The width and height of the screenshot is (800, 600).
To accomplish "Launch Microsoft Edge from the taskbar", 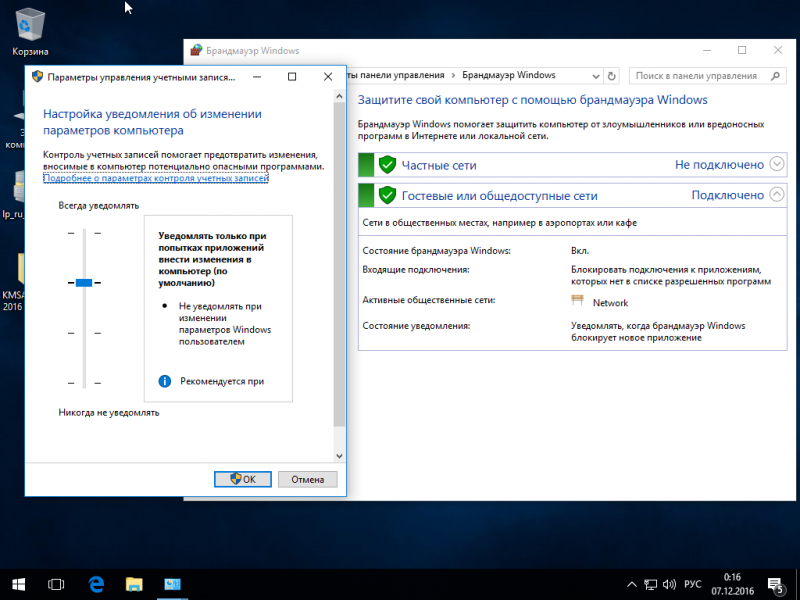I will click(95, 584).
